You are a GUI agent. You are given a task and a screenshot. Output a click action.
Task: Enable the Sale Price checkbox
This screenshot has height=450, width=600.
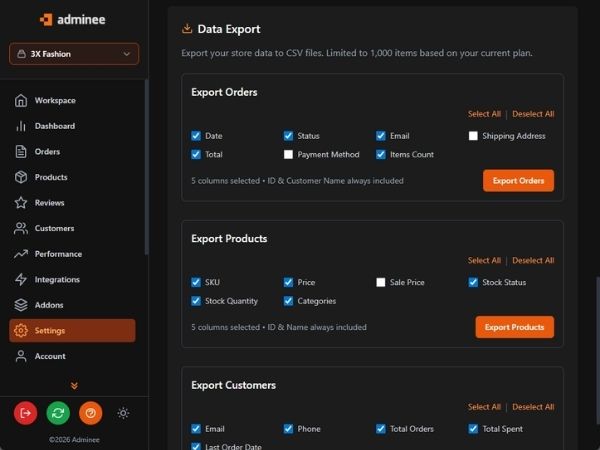(x=381, y=282)
